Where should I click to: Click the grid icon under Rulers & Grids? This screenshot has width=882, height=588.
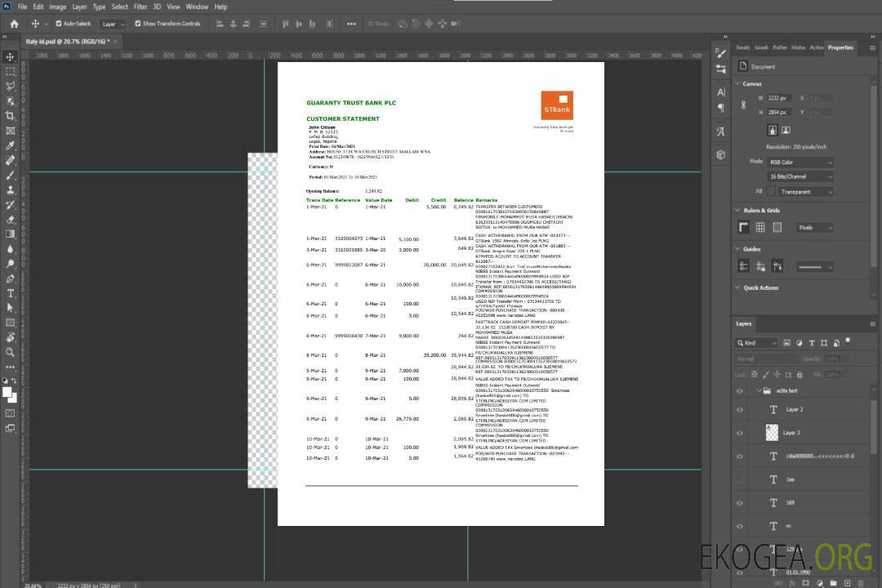click(760, 227)
